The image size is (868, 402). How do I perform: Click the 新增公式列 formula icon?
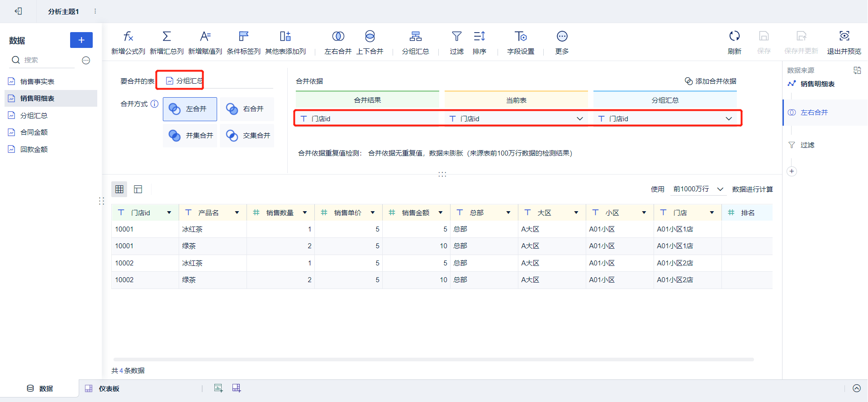128,36
